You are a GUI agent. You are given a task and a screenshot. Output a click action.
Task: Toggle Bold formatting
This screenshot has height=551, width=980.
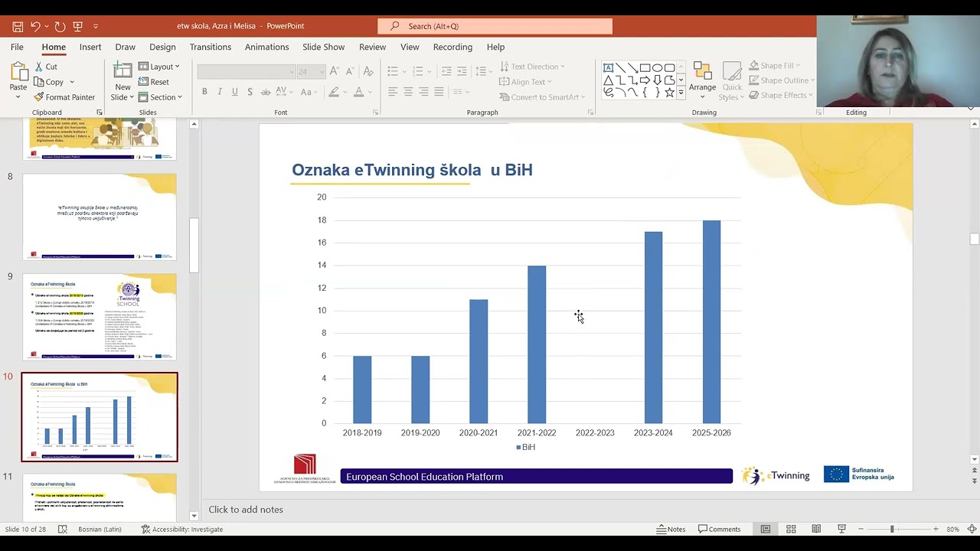pyautogui.click(x=204, y=92)
